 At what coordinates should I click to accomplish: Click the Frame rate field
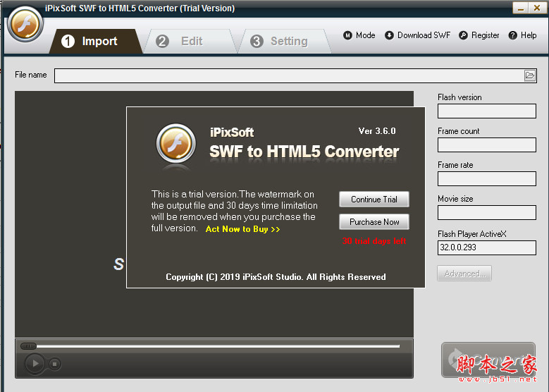(487, 178)
